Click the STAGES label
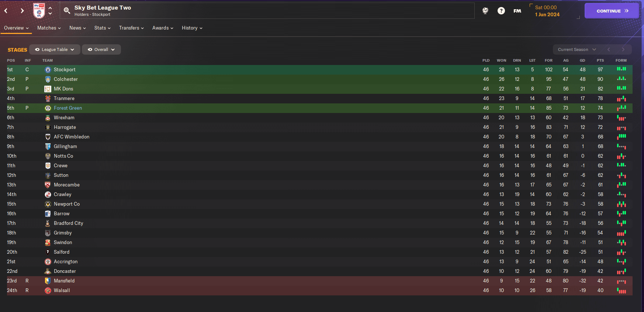 17,50
